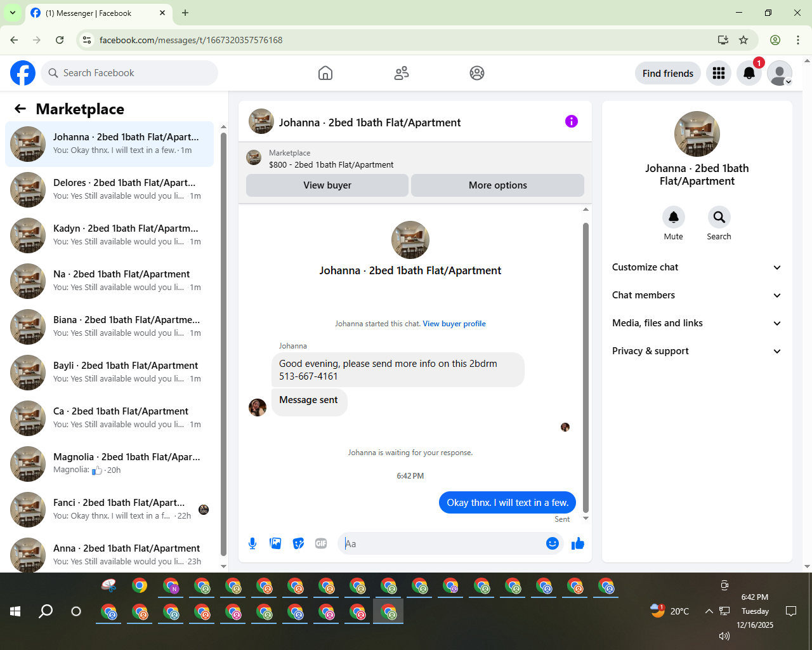Viewport: 812px width, 650px height.
Task: Open the notifications bell
Action: coord(749,73)
